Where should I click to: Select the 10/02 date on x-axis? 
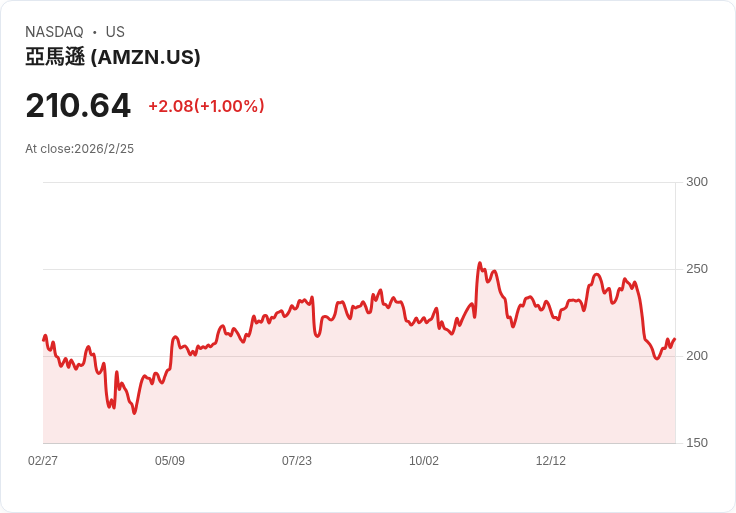point(424,461)
